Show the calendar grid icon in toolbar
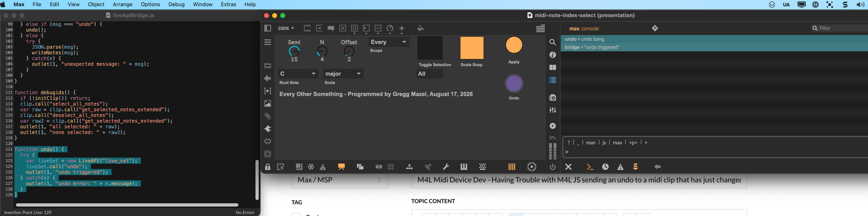Image resolution: width=868 pixels, height=216 pixels. tap(541, 28)
